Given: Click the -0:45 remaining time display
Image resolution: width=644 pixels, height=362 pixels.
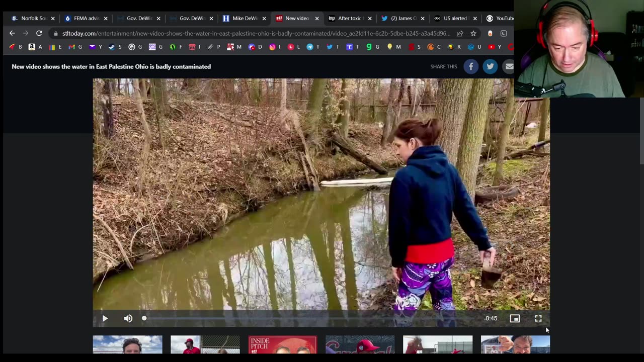Looking at the screenshot, I should point(491,318).
